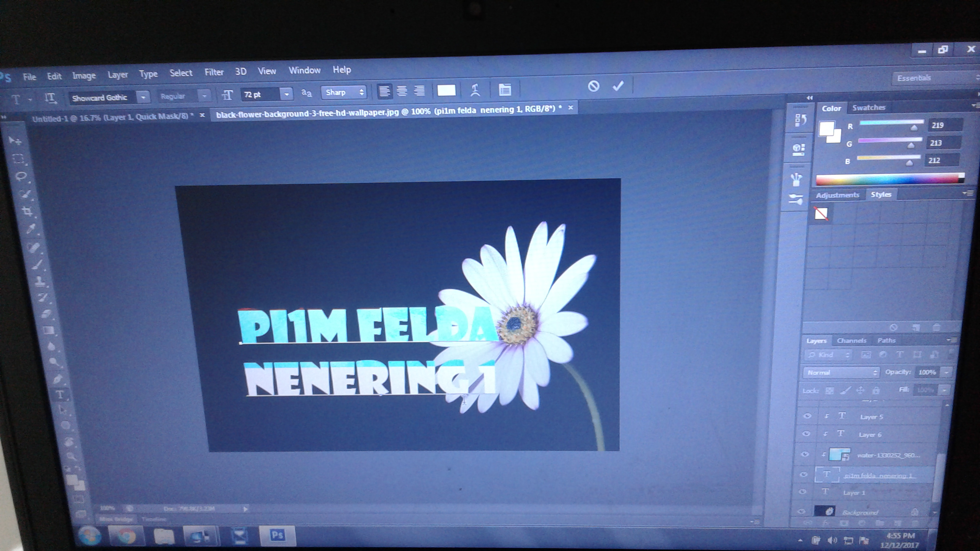Image resolution: width=980 pixels, height=551 pixels.
Task: Open the Showcard Gothic font dropdown
Action: coord(143,97)
